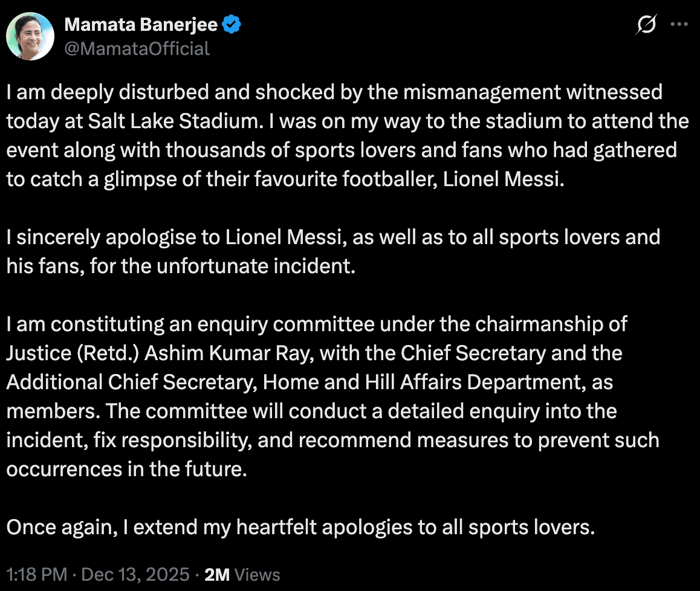Select the Grok analysis icon in top right
Image resolution: width=700 pixels, height=591 pixels.
(x=646, y=25)
